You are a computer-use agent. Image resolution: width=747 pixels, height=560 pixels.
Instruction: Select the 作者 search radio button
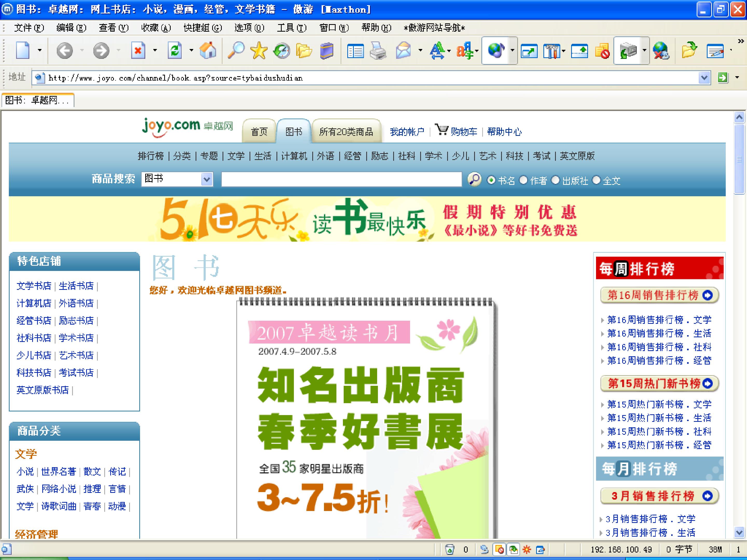[523, 180]
